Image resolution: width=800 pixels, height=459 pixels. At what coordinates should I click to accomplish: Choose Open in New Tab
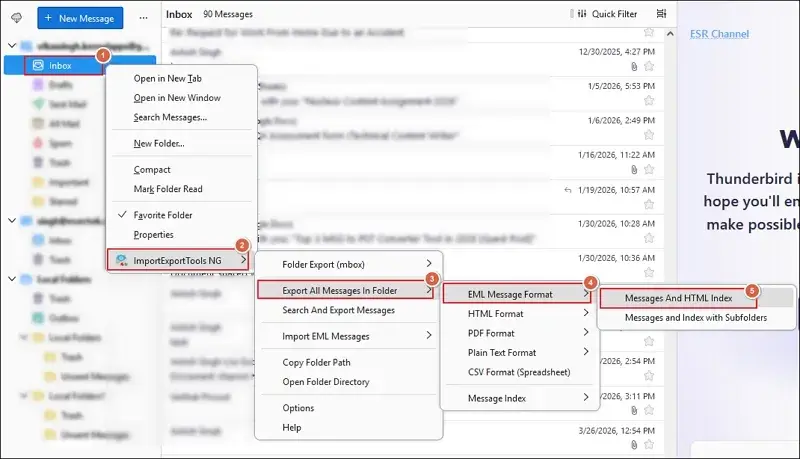click(x=182, y=79)
